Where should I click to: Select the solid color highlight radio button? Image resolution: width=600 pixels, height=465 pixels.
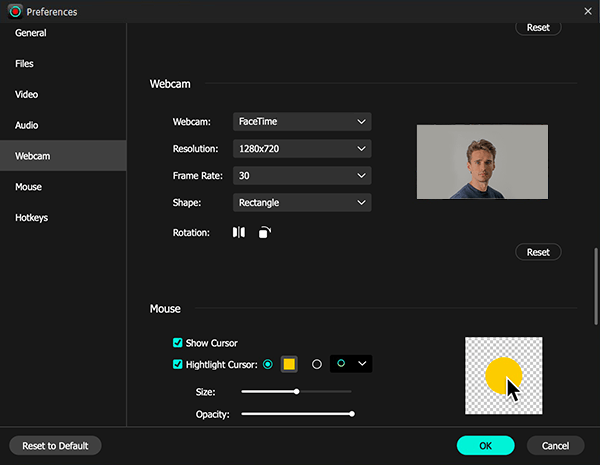point(268,364)
